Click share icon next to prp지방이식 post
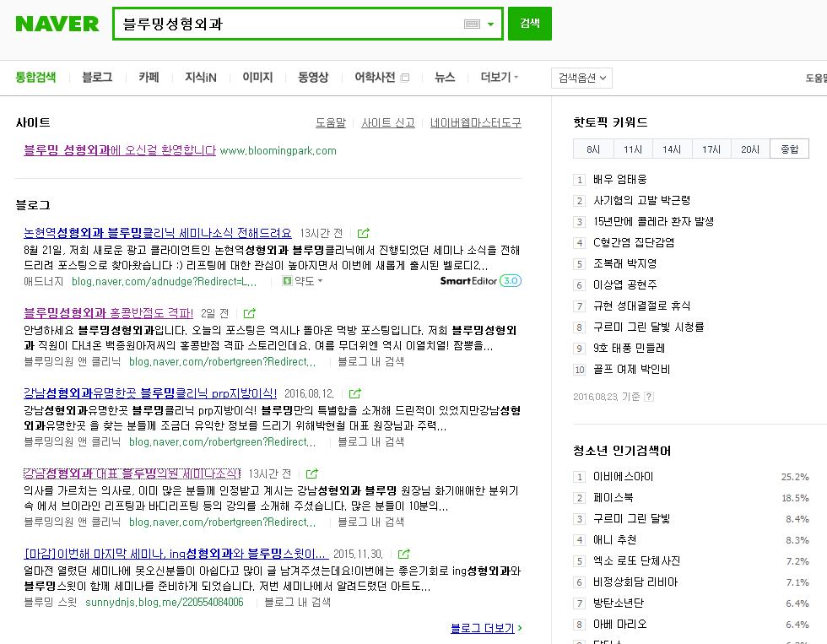This screenshot has height=644, width=827. pyautogui.click(x=355, y=393)
